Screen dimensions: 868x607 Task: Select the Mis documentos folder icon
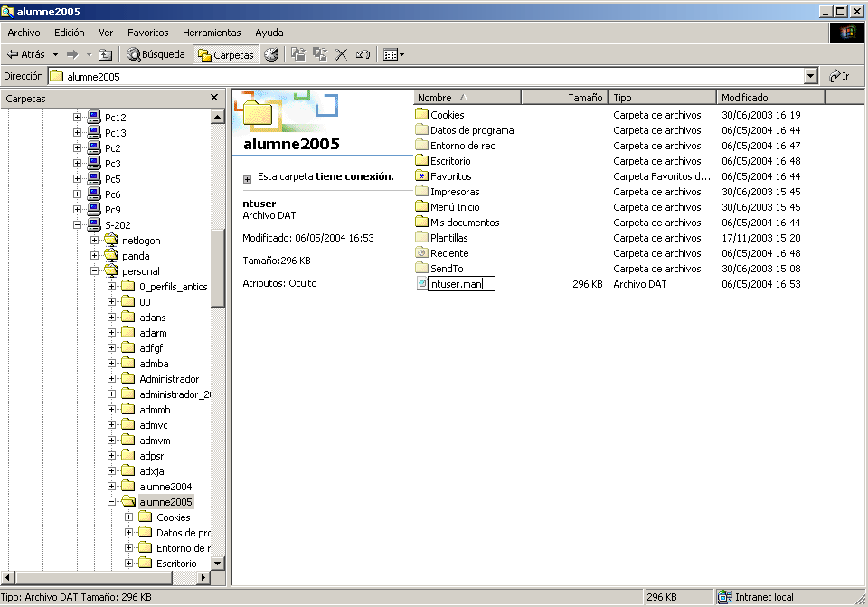[422, 223]
